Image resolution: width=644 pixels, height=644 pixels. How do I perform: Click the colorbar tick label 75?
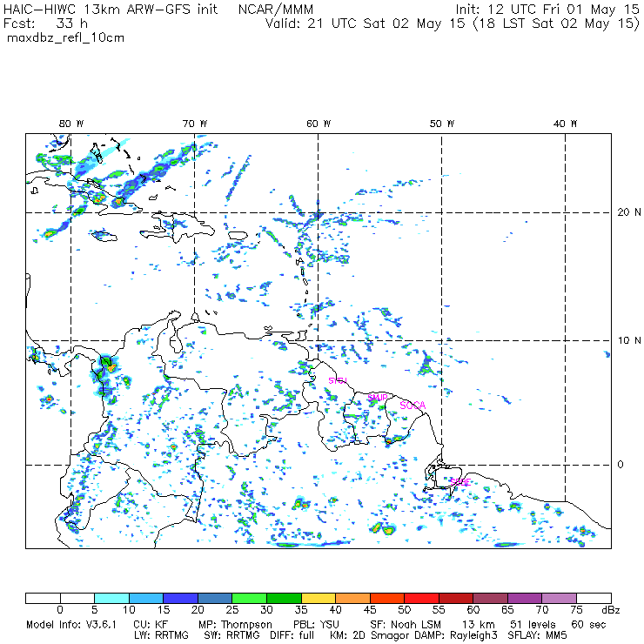pyautogui.click(x=577, y=610)
